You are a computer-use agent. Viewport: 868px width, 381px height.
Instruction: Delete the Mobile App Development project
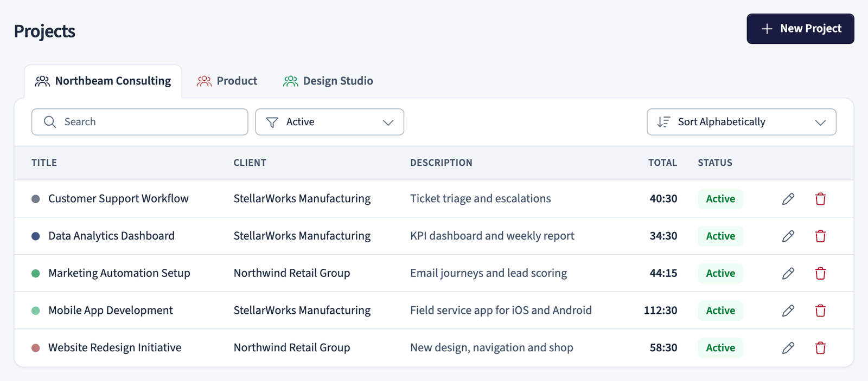(x=820, y=311)
